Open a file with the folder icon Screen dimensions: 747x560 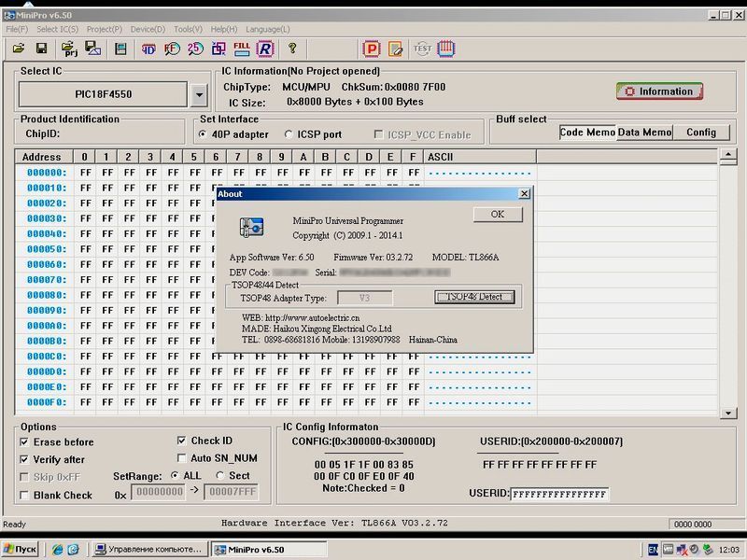(19, 49)
